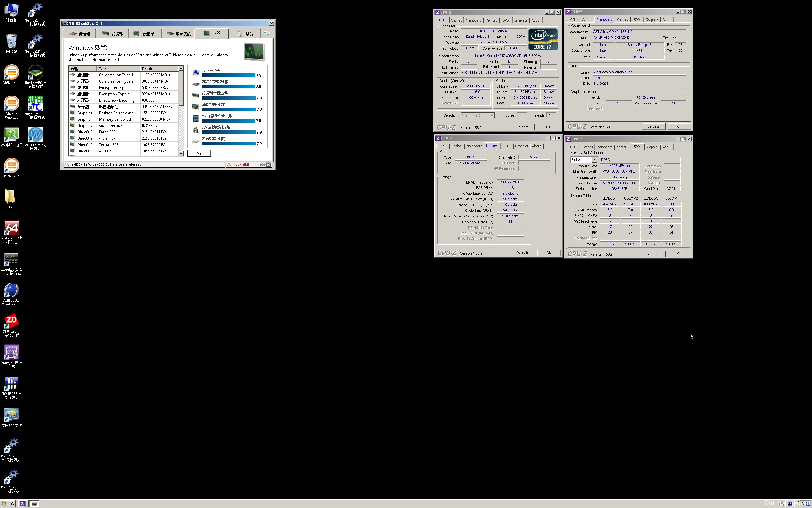Screen dimensions: 812x508
Task: Click the System Rate score bar
Action: point(228,75)
